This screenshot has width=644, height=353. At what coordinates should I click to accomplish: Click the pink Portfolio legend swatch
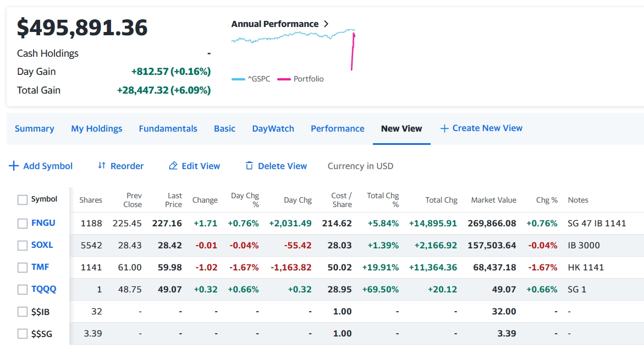click(284, 79)
